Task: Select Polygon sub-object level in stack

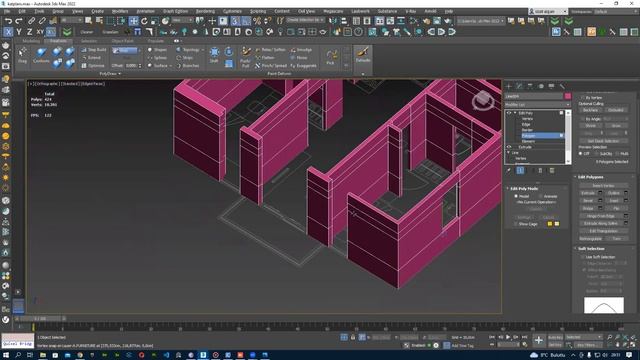Action: 542,136
